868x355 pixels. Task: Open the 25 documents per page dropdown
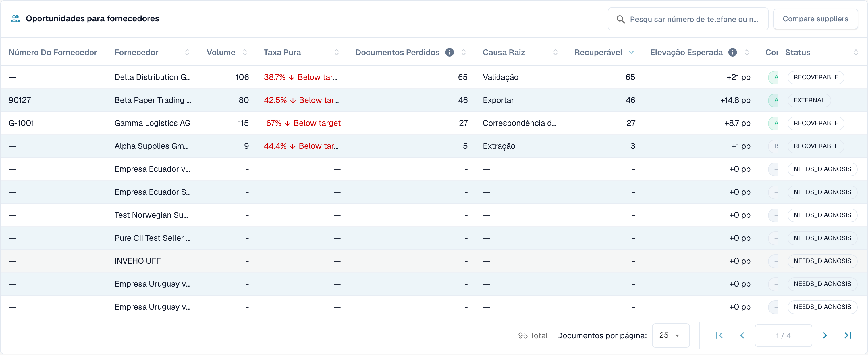point(671,335)
